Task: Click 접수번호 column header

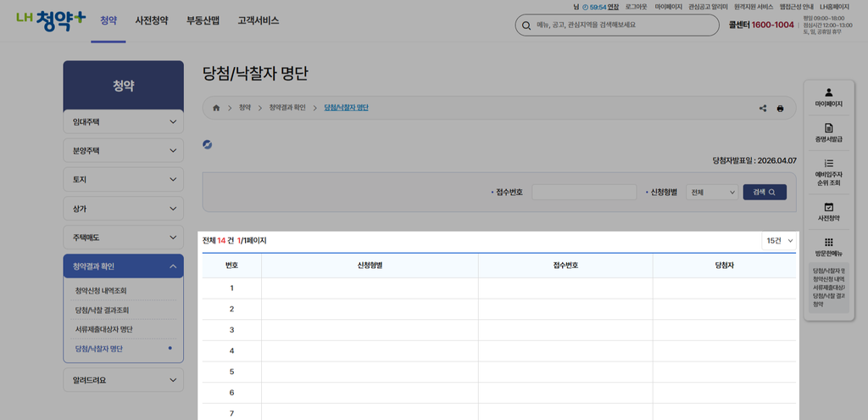Action: [x=565, y=266]
